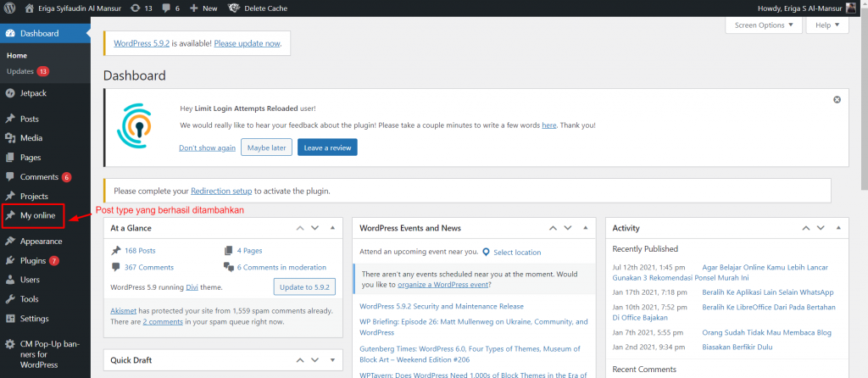The image size is (868, 378).
Task: Click the Delete Cache icon in admin bar
Action: pos(233,8)
